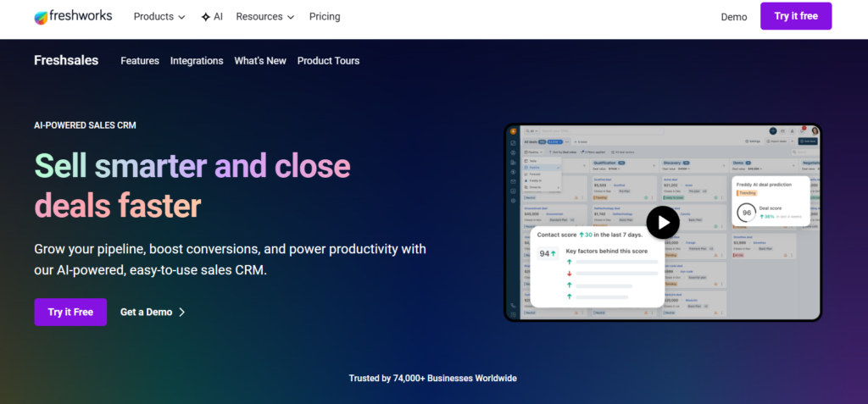
Task: Click 'Sell smarter and close deals faster' headline
Action: click(x=192, y=186)
